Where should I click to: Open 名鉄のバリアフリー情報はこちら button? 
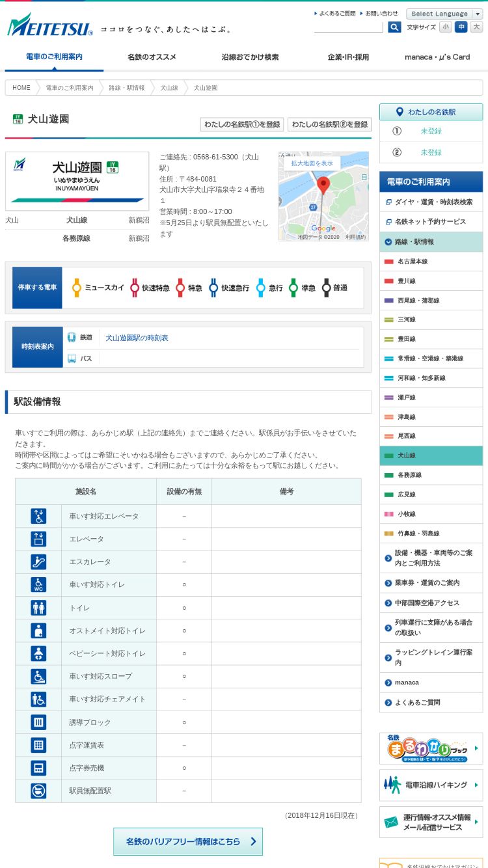pyautogui.click(x=188, y=841)
